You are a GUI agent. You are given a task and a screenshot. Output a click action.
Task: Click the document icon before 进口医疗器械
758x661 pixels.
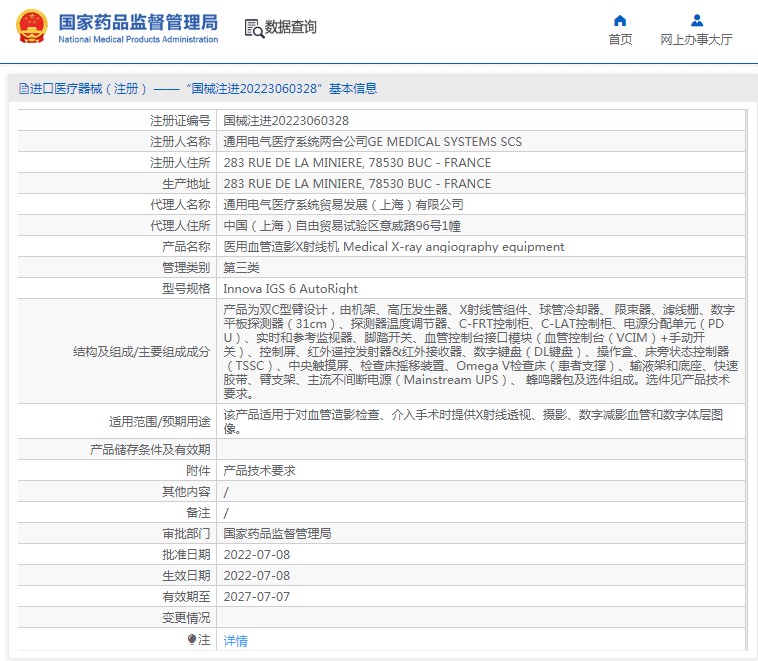[24, 88]
